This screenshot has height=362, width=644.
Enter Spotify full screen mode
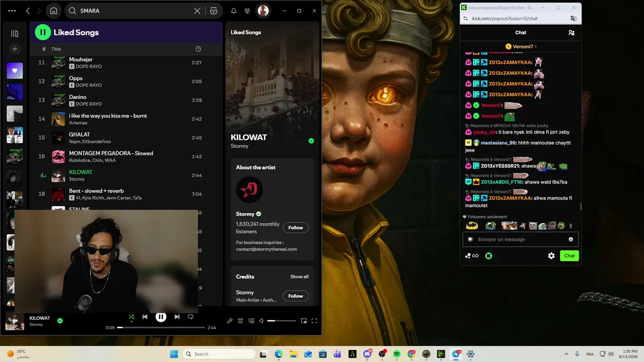click(x=314, y=321)
